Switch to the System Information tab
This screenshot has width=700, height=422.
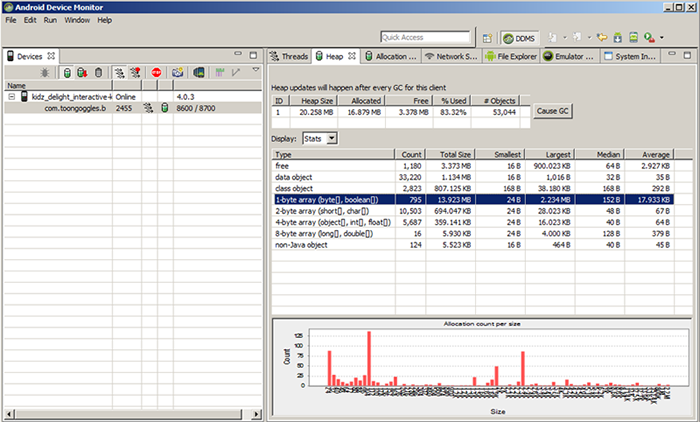pyautogui.click(x=630, y=56)
